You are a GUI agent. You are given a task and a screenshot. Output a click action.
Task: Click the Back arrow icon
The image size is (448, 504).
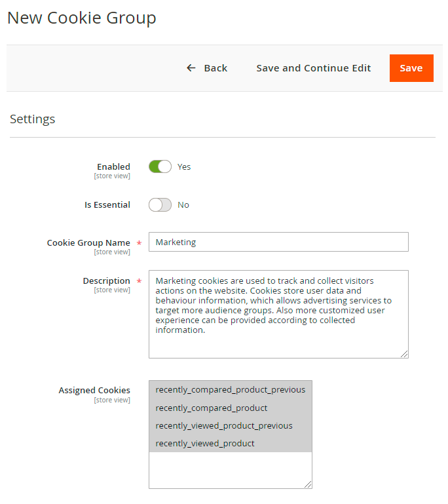[x=191, y=68]
